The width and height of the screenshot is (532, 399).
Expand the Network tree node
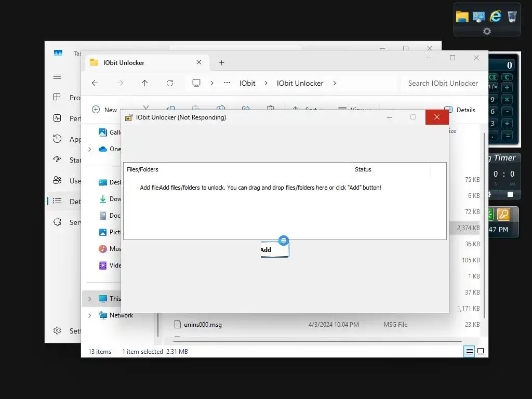(x=90, y=315)
